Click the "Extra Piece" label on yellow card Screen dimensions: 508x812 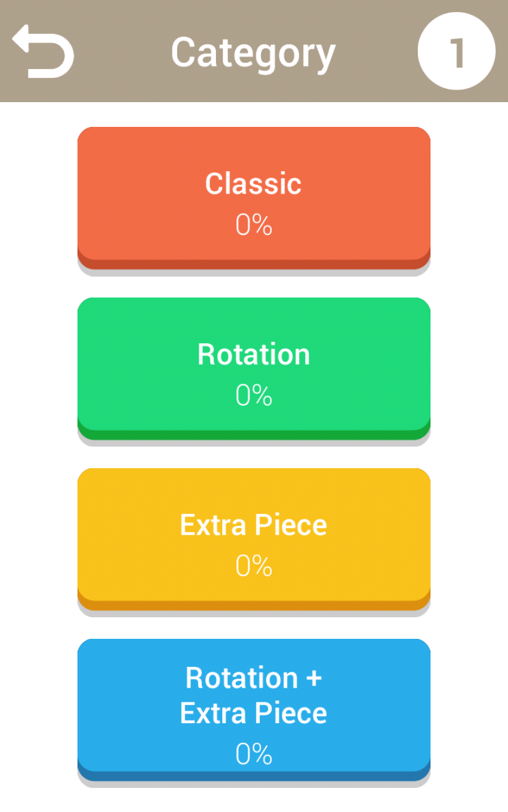[253, 525]
